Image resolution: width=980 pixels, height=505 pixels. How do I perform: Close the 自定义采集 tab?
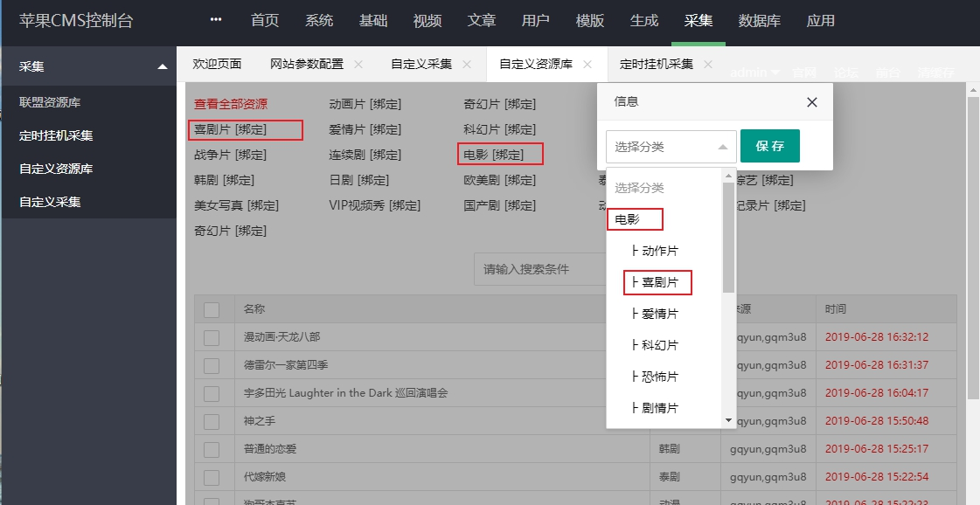click(467, 65)
